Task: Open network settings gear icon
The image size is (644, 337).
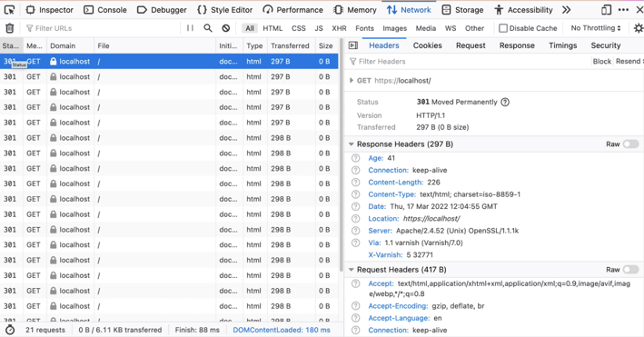Action: coord(639,28)
